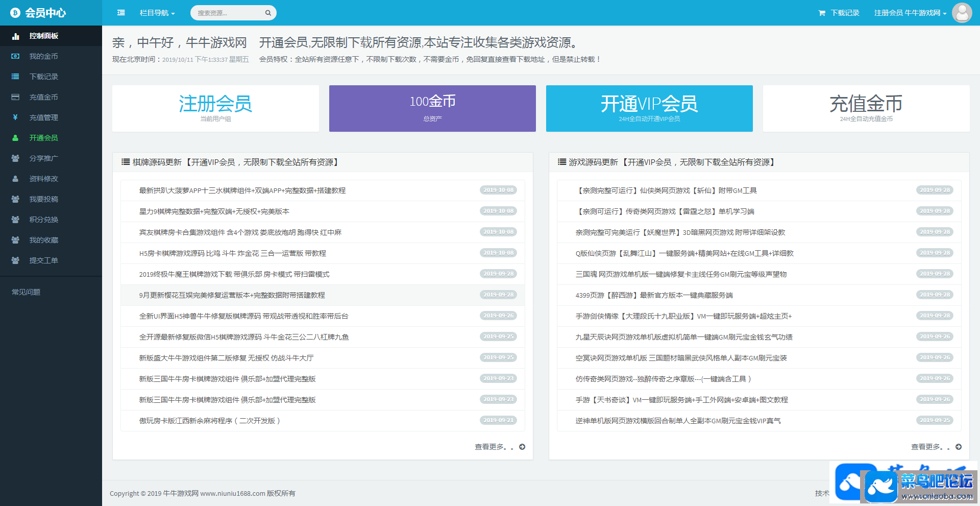The image size is (980, 506).
Task: Click the green 开通会员 user icon
Action: [15, 138]
